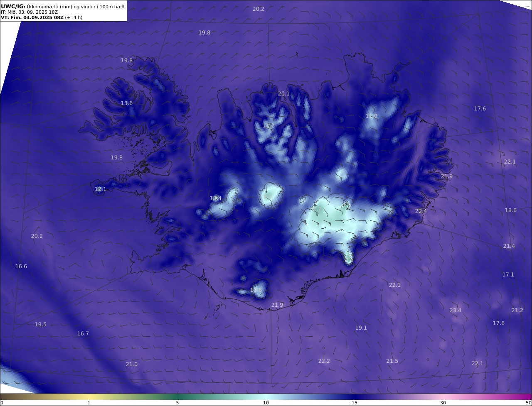Image resolution: width=532 pixels, height=406 pixels.
Task: Click the 21.5 value in the southern sea
Action: [392, 361]
